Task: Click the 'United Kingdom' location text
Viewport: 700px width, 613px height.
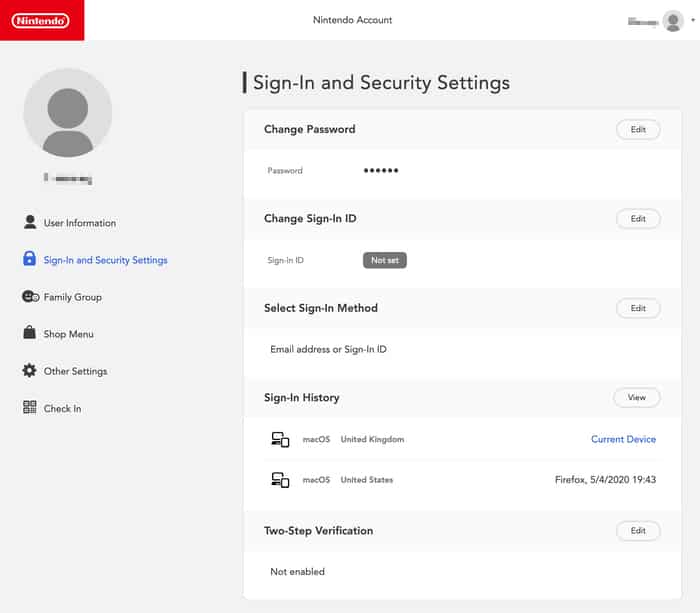Action: [372, 439]
